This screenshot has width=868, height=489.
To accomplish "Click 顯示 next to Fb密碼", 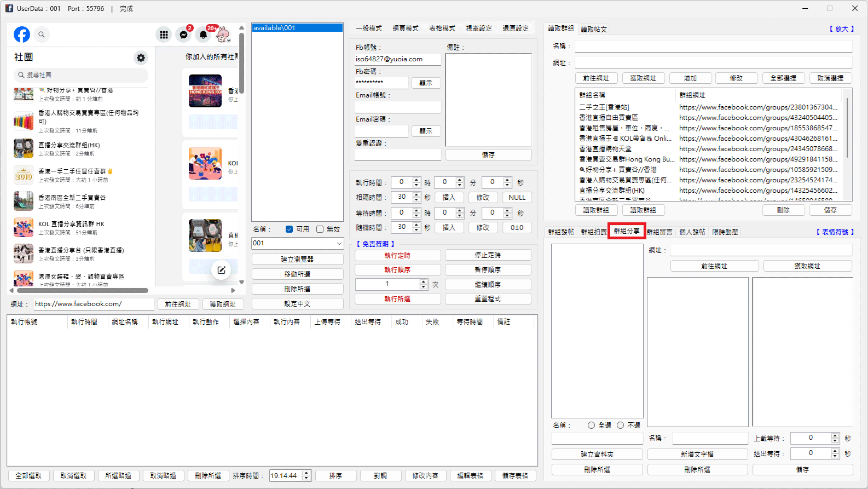I will 426,83.
